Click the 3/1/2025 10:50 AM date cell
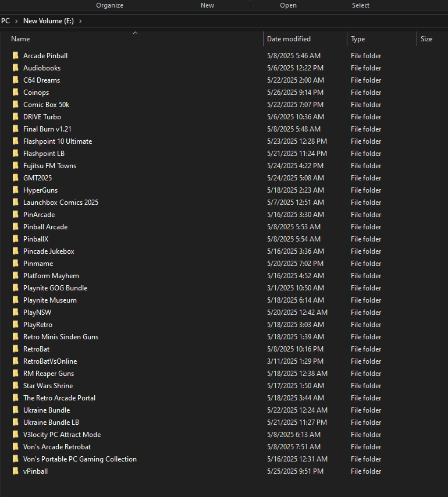448x497 pixels. coord(296,288)
